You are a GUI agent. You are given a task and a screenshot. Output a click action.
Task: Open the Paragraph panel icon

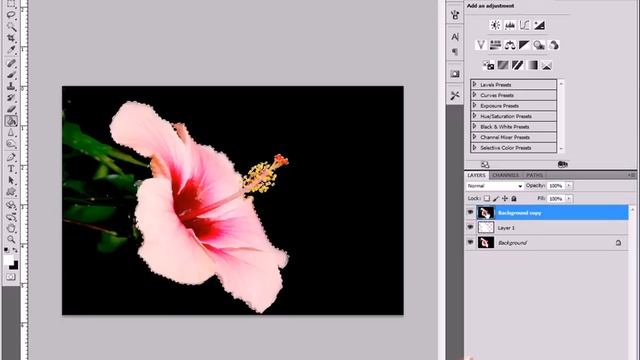pos(455,52)
